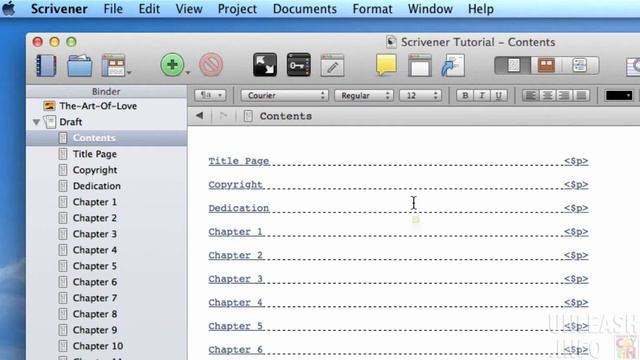Toggle Italic formatting

click(482, 96)
